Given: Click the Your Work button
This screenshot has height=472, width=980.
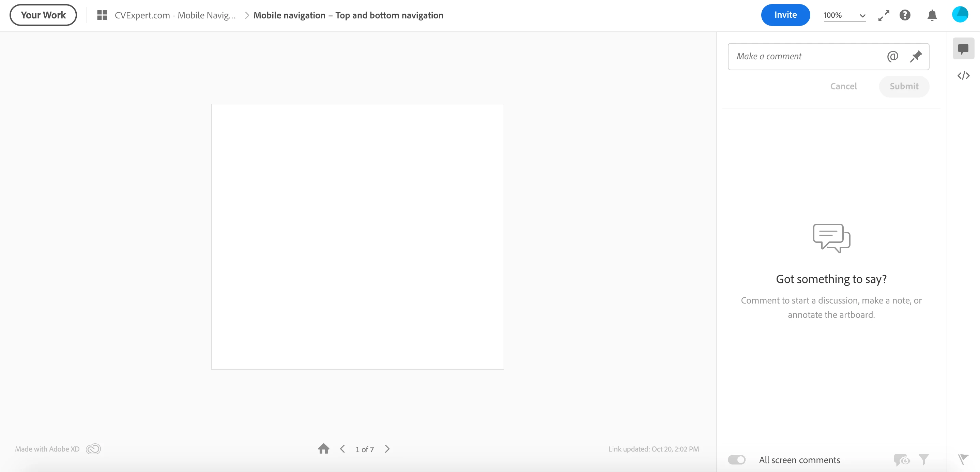Looking at the screenshot, I should pos(43,15).
